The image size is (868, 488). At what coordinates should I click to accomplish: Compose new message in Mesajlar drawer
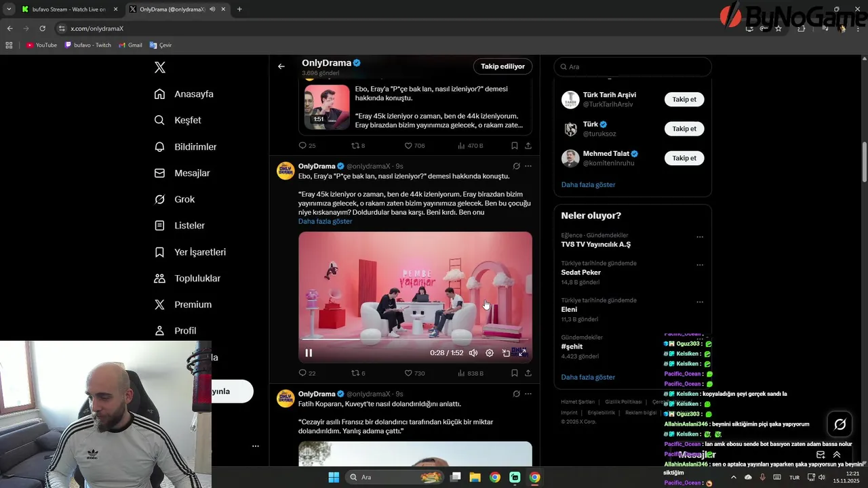point(821,455)
